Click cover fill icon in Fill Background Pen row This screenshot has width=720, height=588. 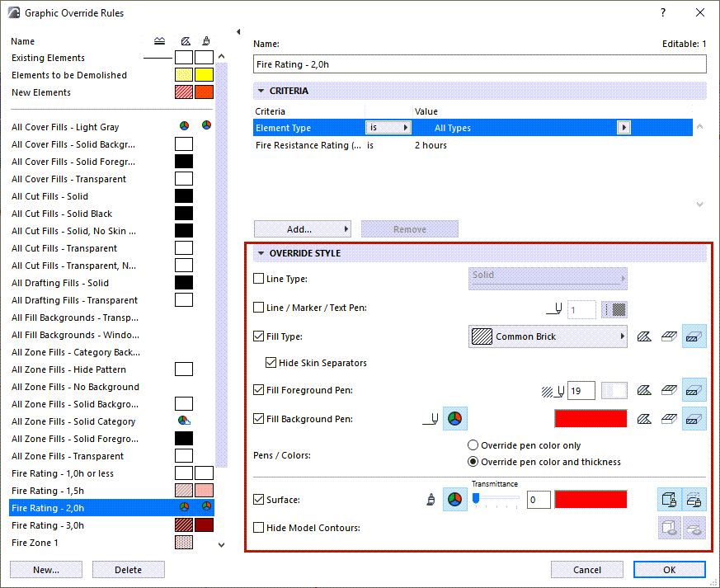click(669, 419)
